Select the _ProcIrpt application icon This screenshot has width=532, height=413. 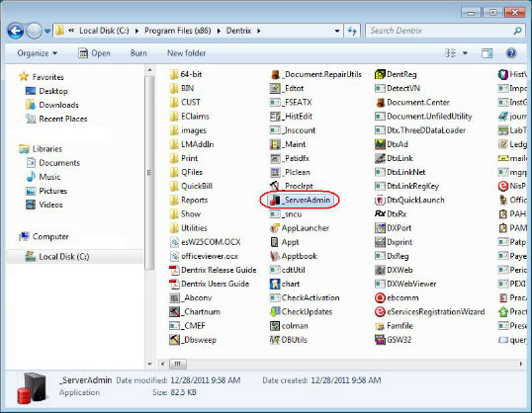275,186
